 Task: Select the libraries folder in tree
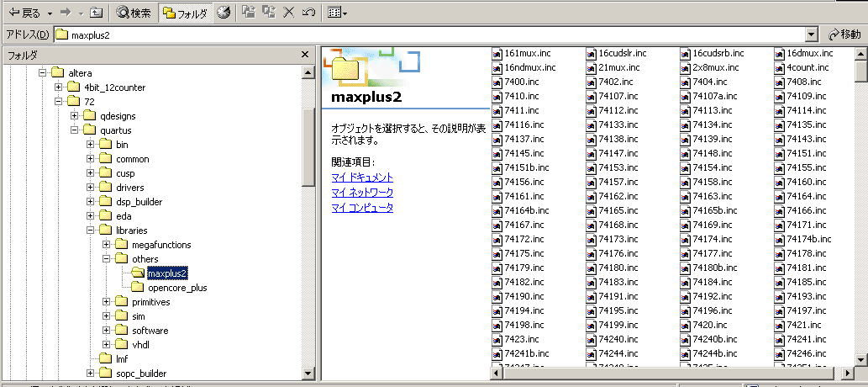pyautogui.click(x=132, y=230)
